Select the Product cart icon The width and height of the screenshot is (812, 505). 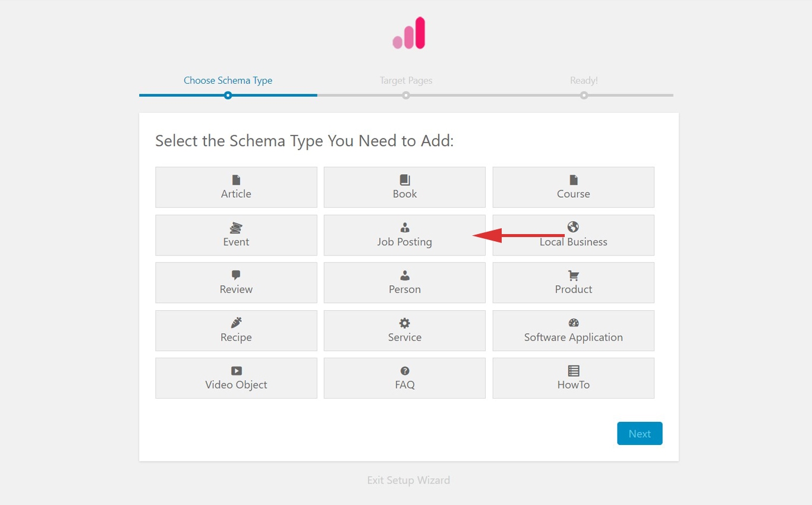573,274
